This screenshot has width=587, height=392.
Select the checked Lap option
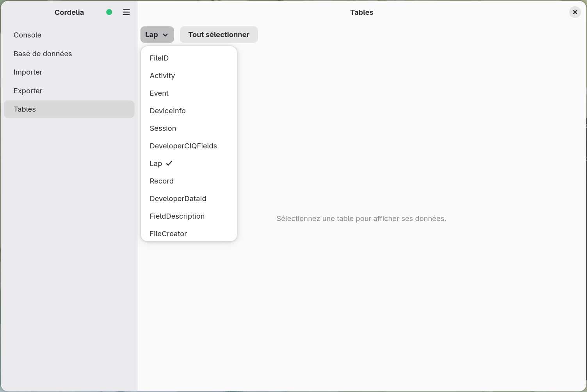point(189,164)
